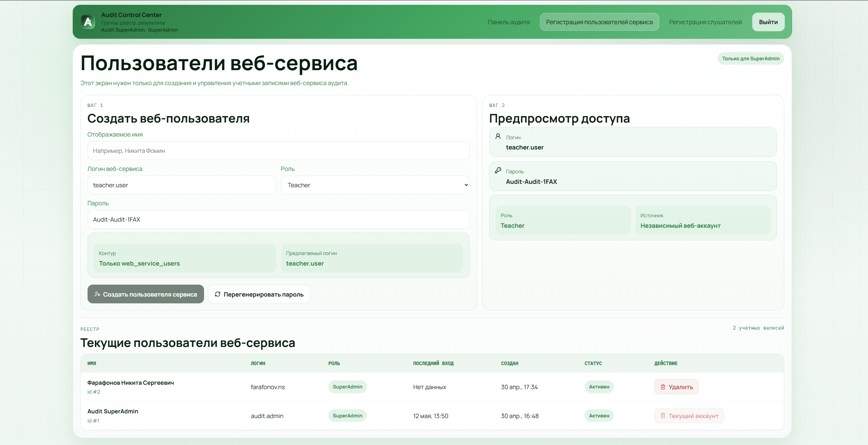The image size is (868, 445).
Task: Click Источник Независимый веб-аккаунт card
Action: 703,220
